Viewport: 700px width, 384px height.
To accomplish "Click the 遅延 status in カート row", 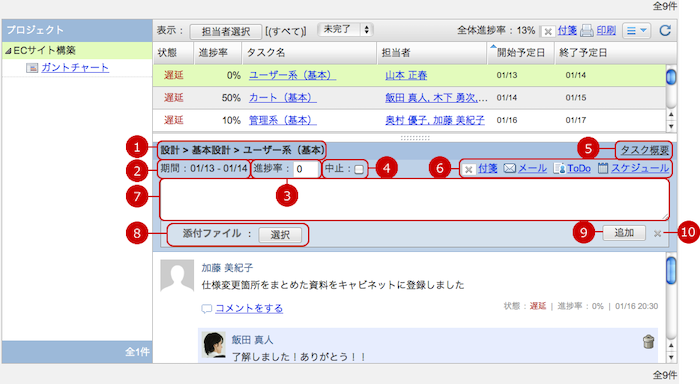I will tap(174, 97).
